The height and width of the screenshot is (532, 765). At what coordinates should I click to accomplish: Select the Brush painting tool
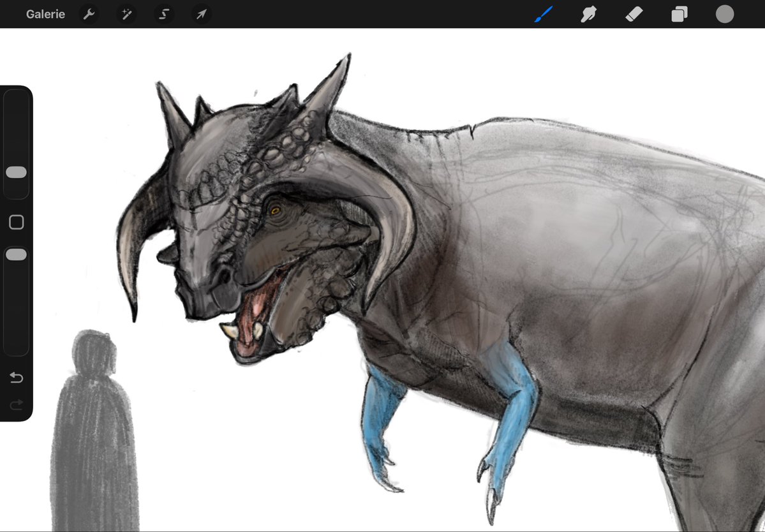coord(543,13)
